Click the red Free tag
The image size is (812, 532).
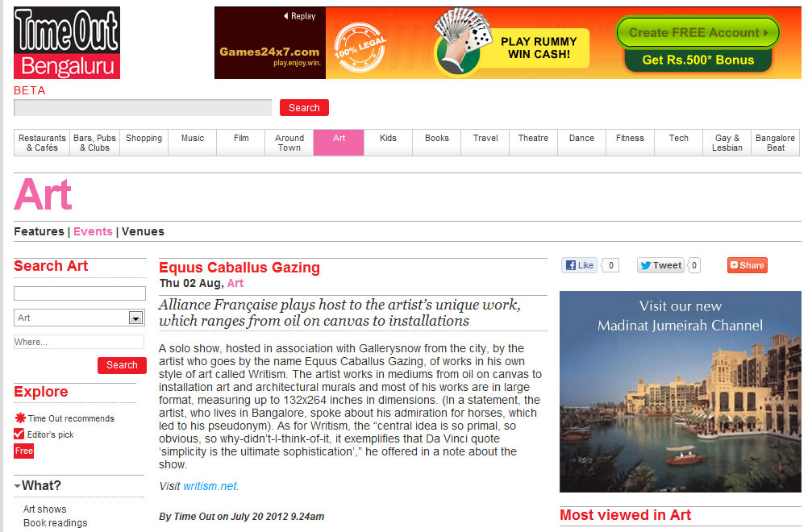[23, 451]
